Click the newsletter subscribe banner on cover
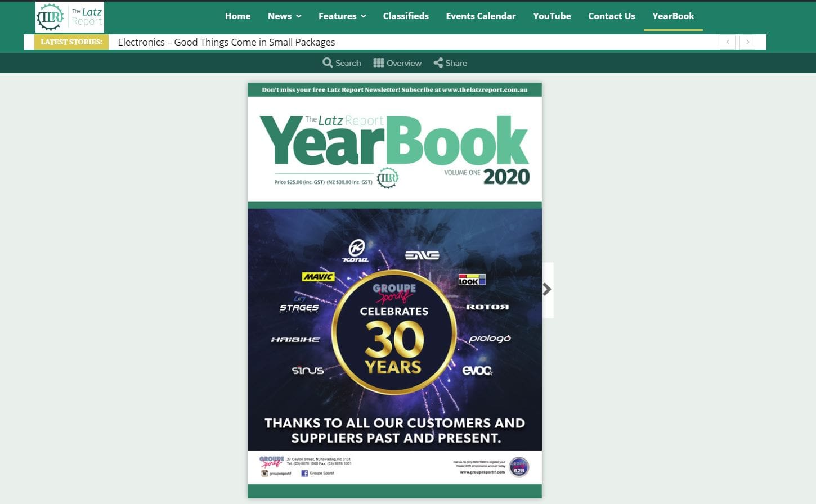The image size is (816, 504). [x=394, y=90]
